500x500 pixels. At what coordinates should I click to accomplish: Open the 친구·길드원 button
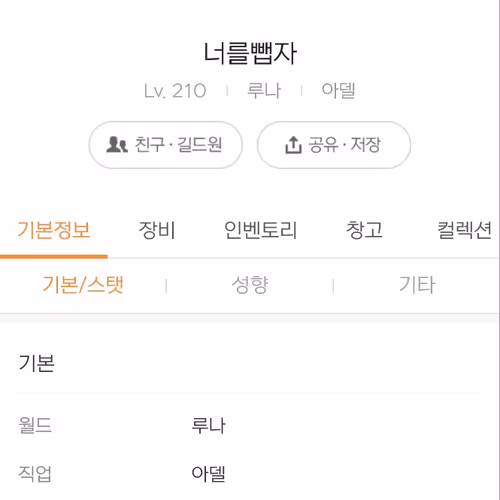[x=166, y=145]
